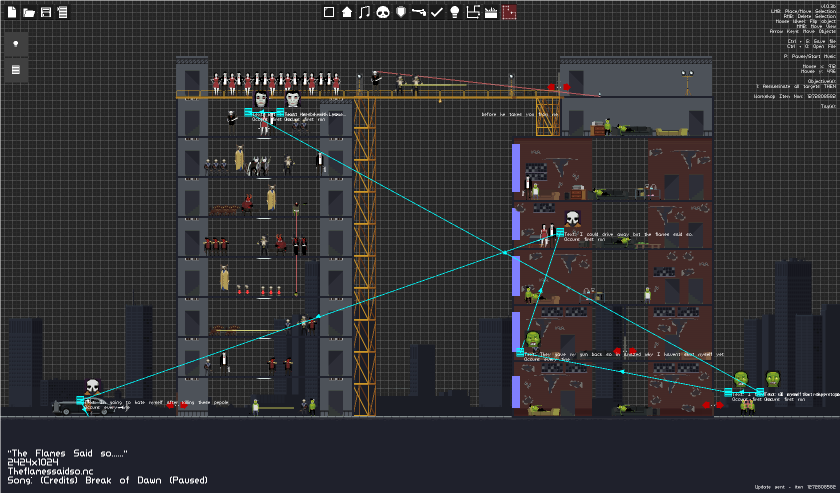Select the cyan trigger node beside the car
Viewport: 840px width, 493px height.
pos(80,400)
